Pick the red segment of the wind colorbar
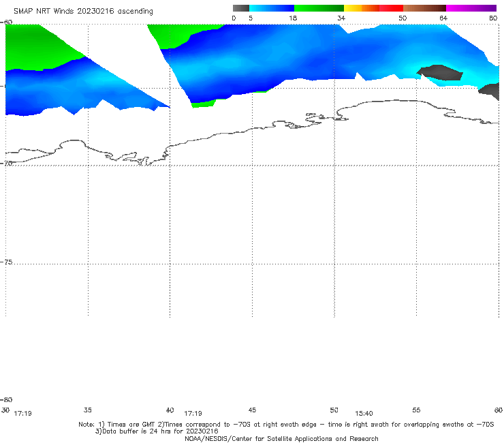 (x=391, y=8)
